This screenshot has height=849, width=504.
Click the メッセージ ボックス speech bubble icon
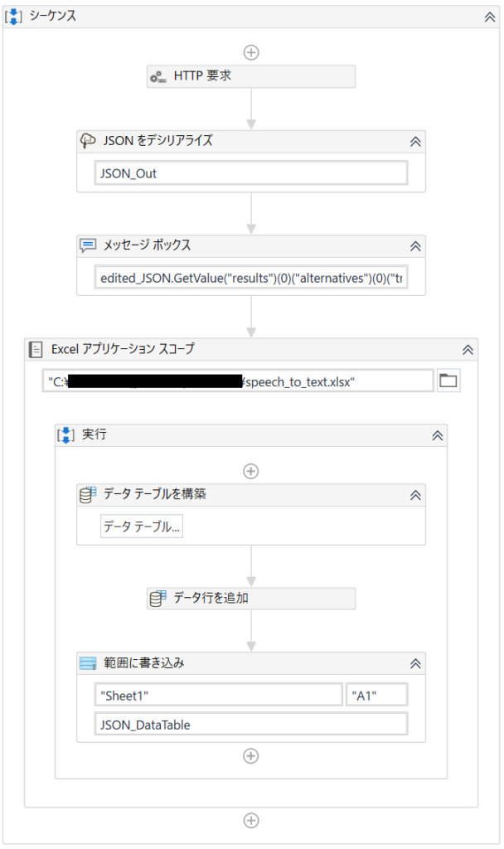tap(88, 245)
